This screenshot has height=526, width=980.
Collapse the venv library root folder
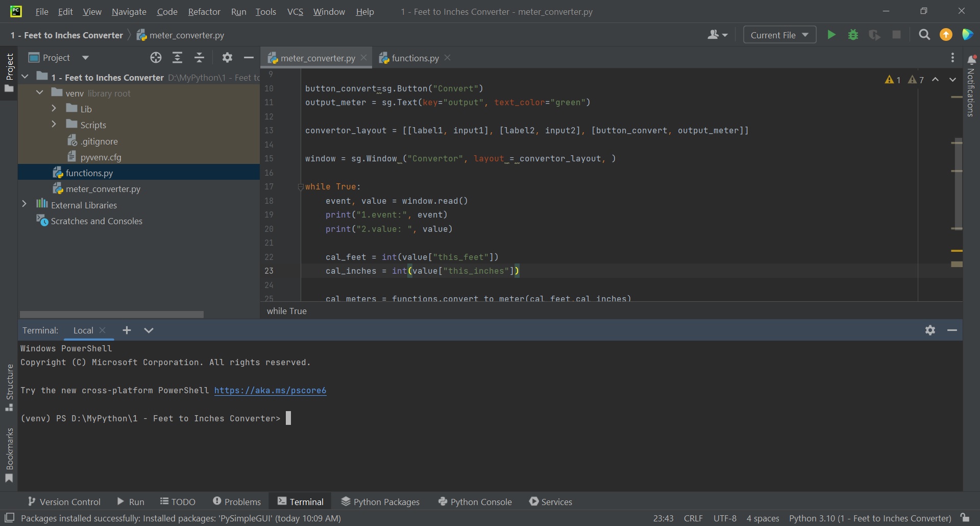point(39,92)
